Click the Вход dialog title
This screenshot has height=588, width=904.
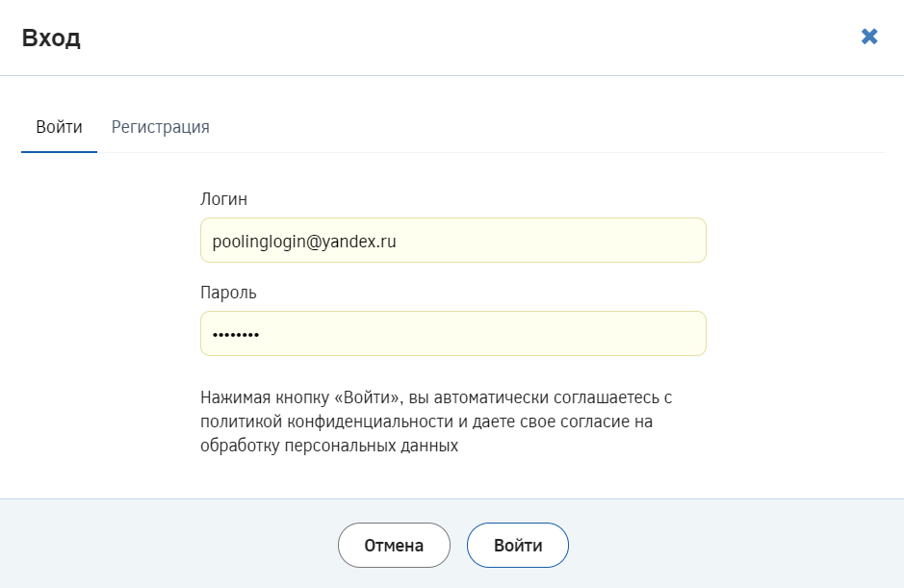click(x=51, y=38)
